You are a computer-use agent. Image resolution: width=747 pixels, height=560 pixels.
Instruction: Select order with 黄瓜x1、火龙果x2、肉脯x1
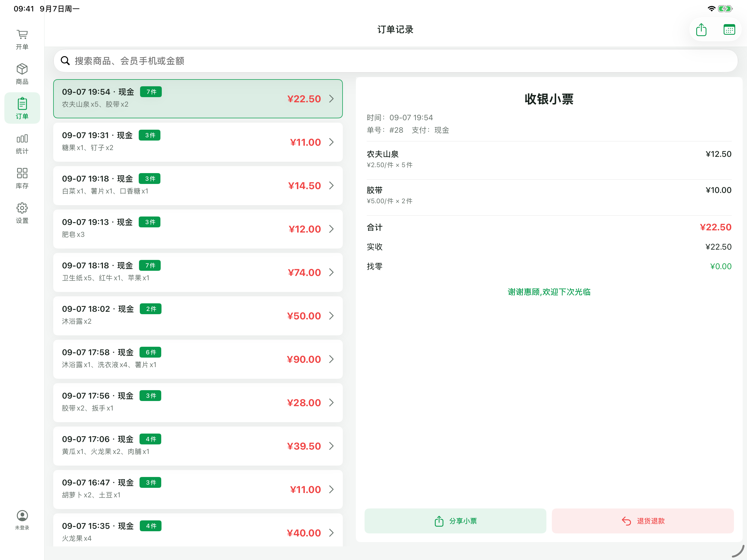(198, 446)
